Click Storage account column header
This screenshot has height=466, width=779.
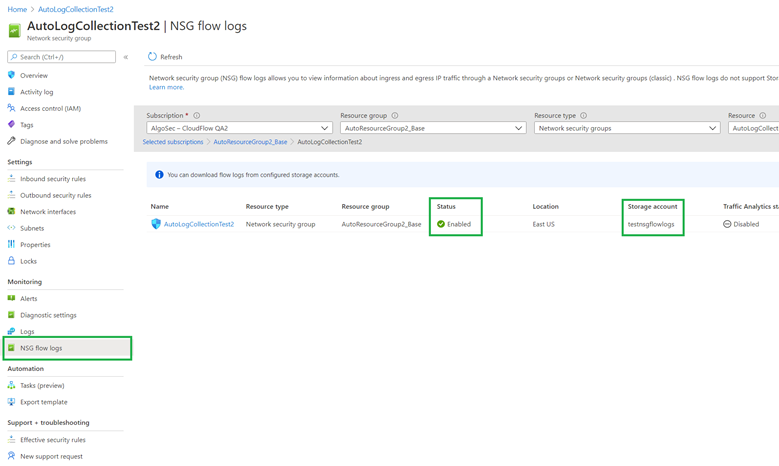coord(652,206)
